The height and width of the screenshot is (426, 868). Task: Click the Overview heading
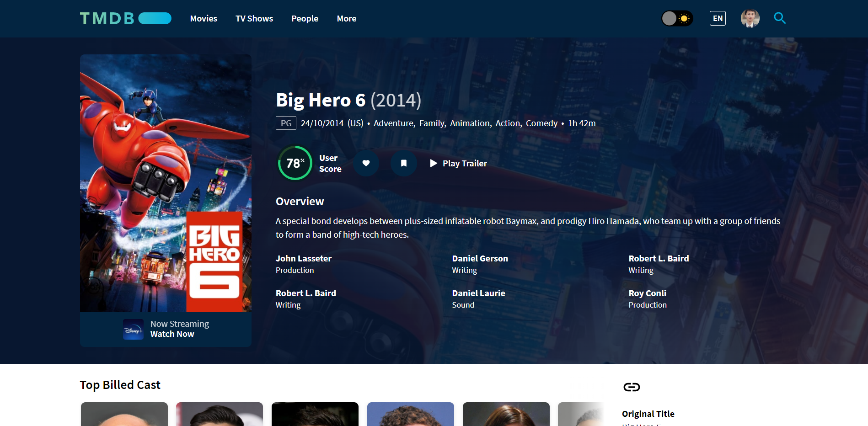coord(300,202)
